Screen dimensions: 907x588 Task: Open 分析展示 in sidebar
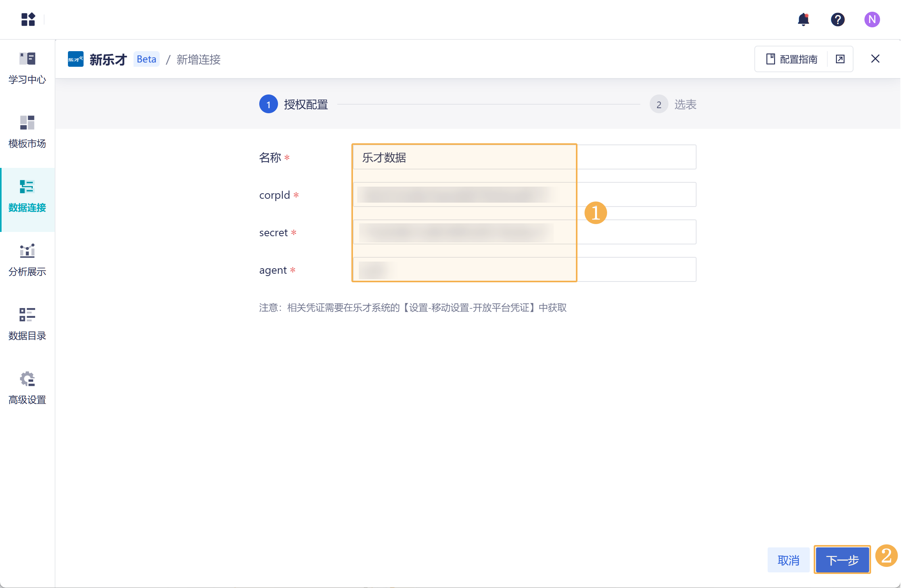27,260
